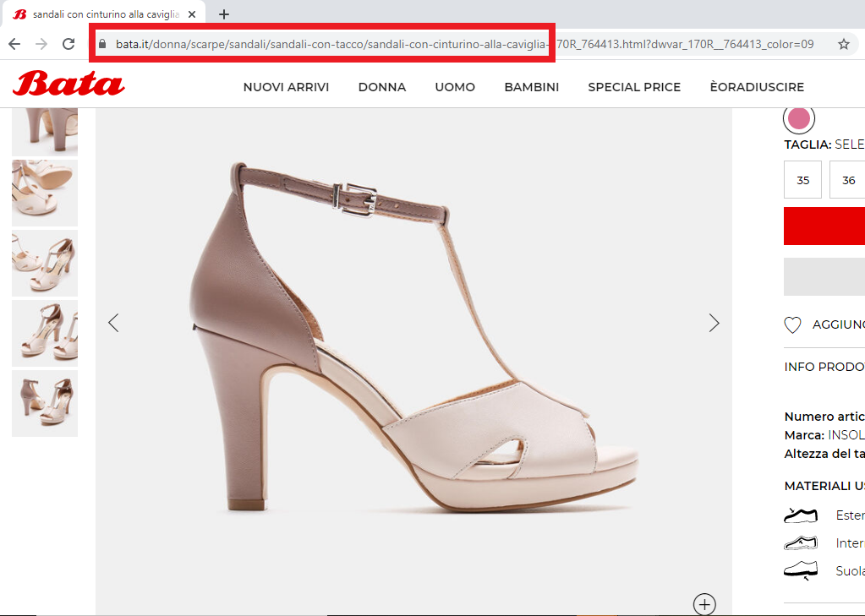This screenshot has width=865, height=616.
Task: Open the BAMBINI menu
Action: tap(531, 87)
